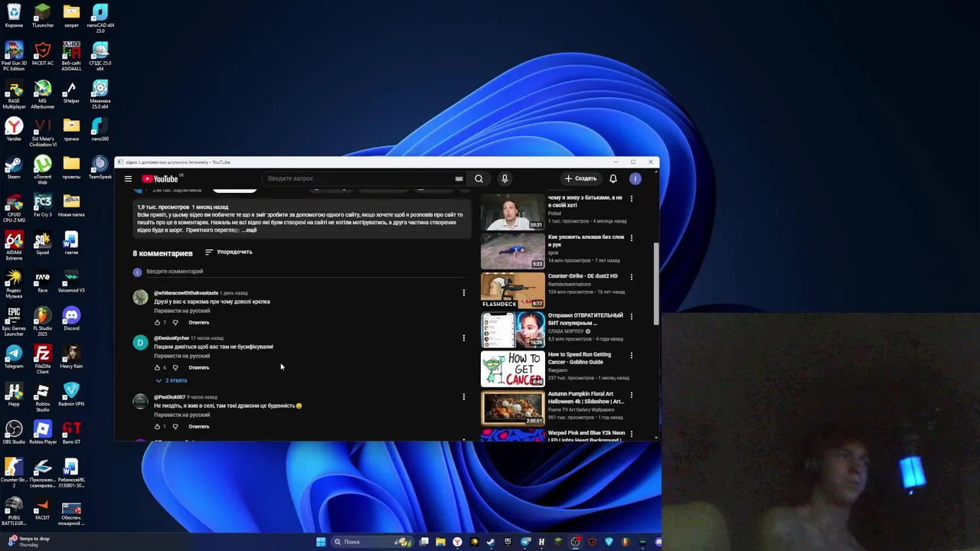
Task: Open Discord desktop shortcut
Action: pos(71,319)
